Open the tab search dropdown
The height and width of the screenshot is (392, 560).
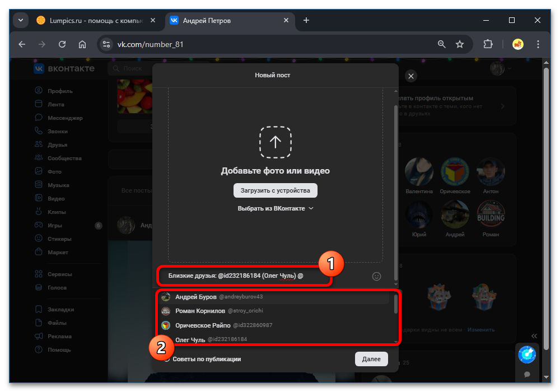(21, 20)
